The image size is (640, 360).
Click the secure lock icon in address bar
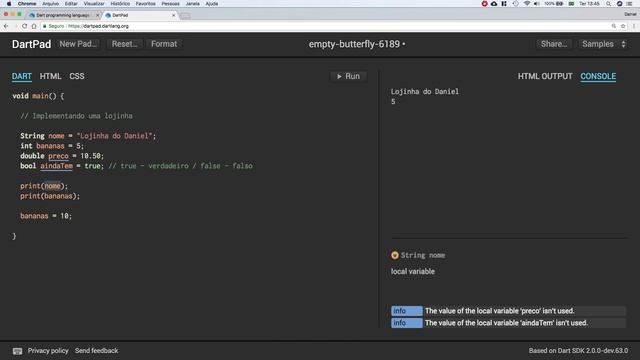[x=44, y=26]
